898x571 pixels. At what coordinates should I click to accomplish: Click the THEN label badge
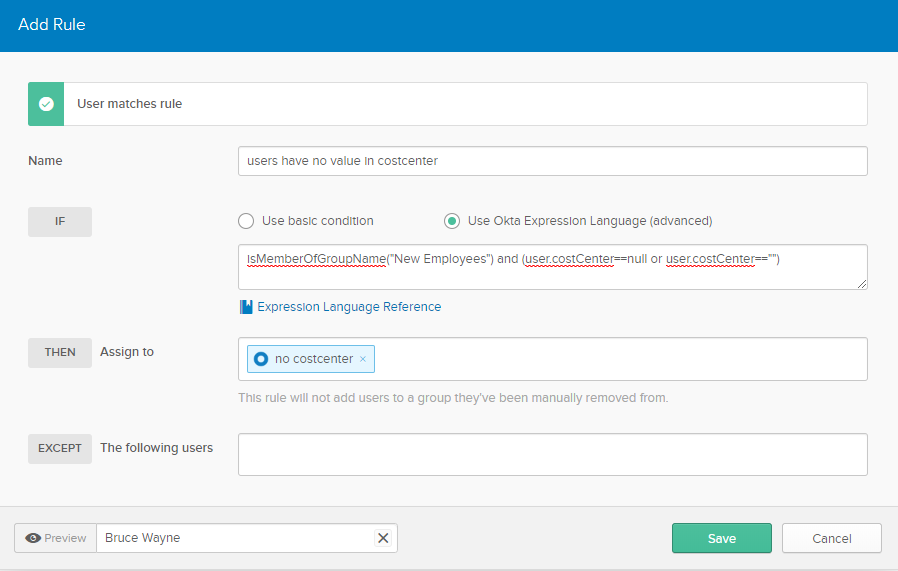coord(60,352)
